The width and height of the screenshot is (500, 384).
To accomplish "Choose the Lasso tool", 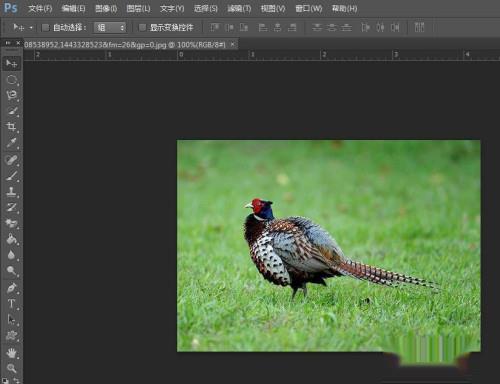I will pyautogui.click(x=11, y=95).
